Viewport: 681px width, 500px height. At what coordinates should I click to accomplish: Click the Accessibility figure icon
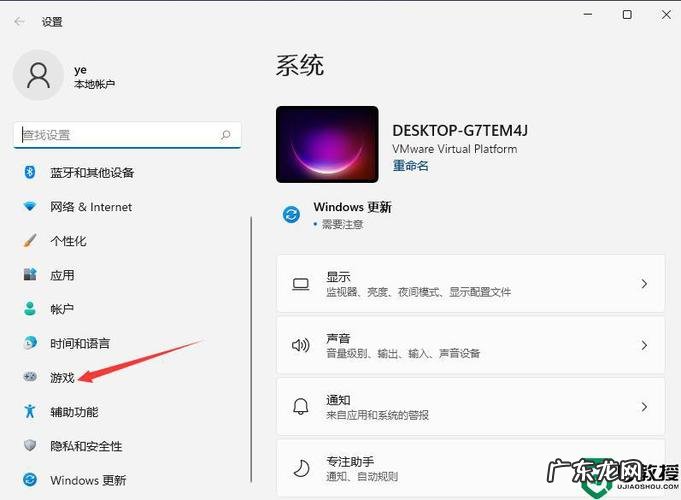(x=30, y=411)
